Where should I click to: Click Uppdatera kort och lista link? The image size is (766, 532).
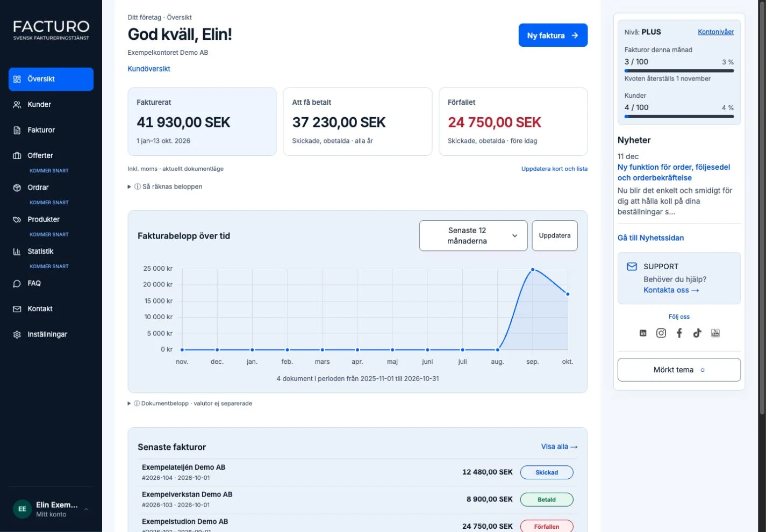[x=554, y=169]
